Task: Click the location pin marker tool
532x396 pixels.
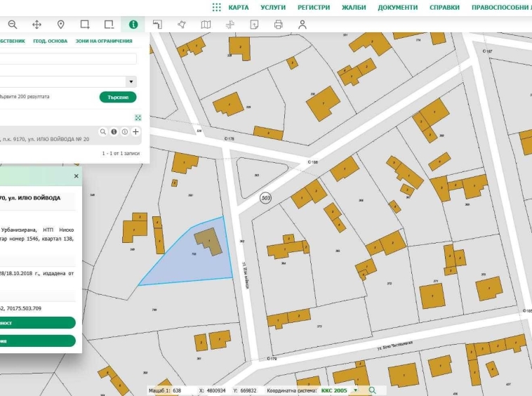Action: coord(61,25)
